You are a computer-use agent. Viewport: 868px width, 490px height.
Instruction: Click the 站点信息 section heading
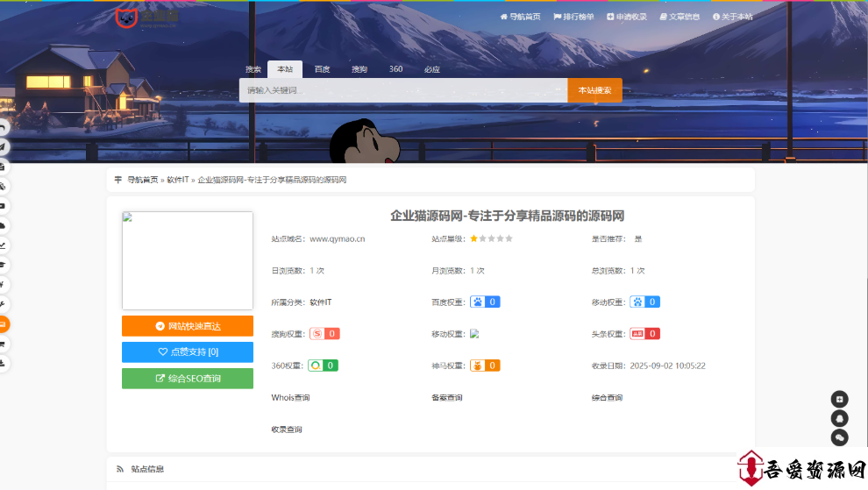click(x=147, y=470)
